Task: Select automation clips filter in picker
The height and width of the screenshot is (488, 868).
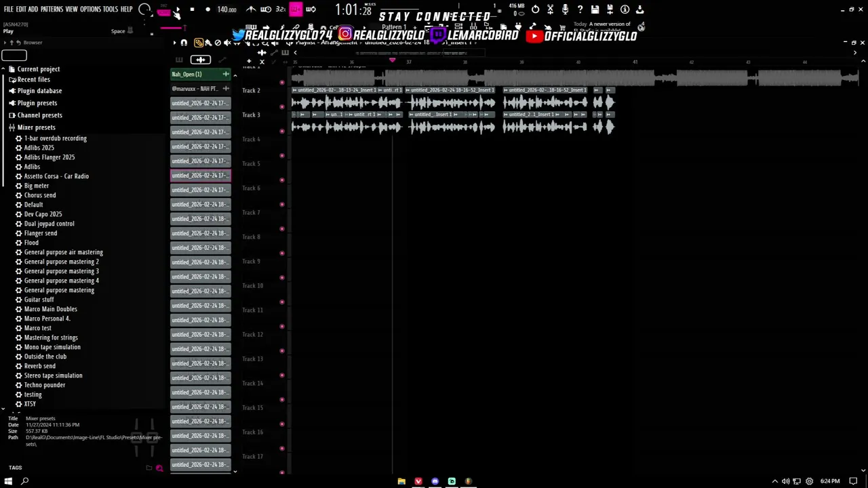Action: tap(222, 60)
